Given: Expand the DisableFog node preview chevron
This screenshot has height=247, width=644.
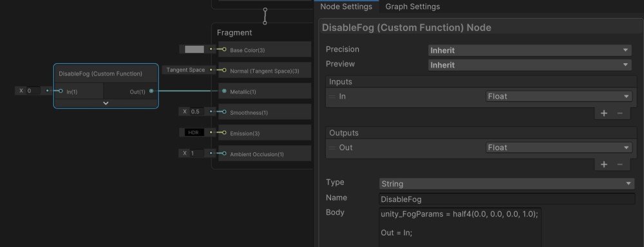Looking at the screenshot, I should [x=106, y=103].
